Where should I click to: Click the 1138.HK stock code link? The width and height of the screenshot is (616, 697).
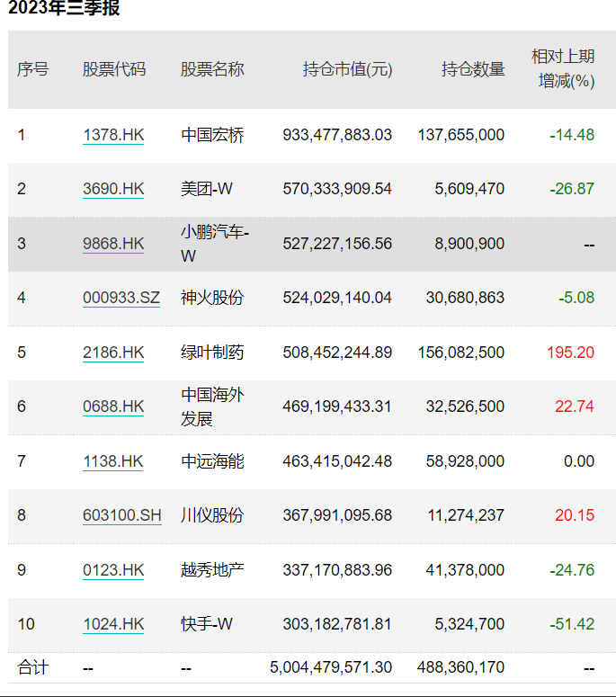(113, 461)
